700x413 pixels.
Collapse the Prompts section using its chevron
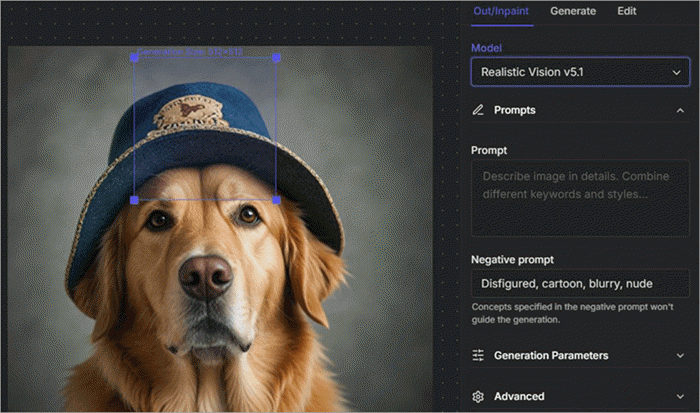click(680, 110)
